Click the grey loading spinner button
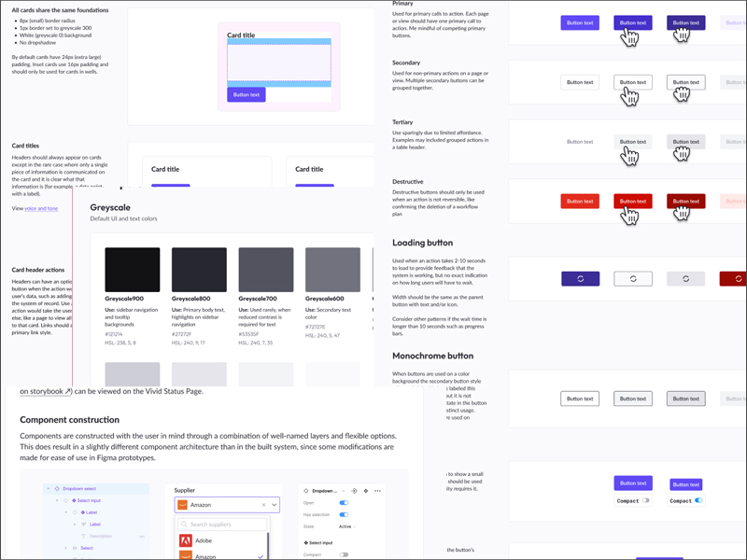The image size is (747, 560). (685, 279)
